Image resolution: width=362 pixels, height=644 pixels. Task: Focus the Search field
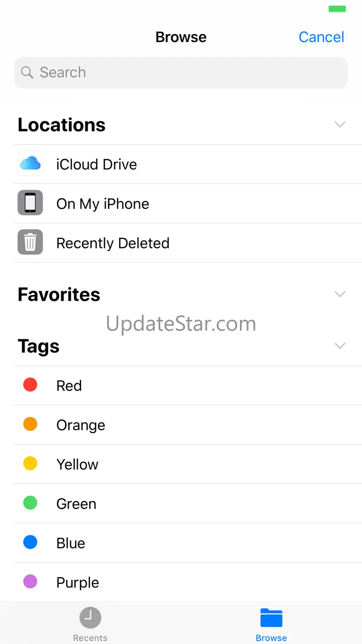tap(181, 72)
